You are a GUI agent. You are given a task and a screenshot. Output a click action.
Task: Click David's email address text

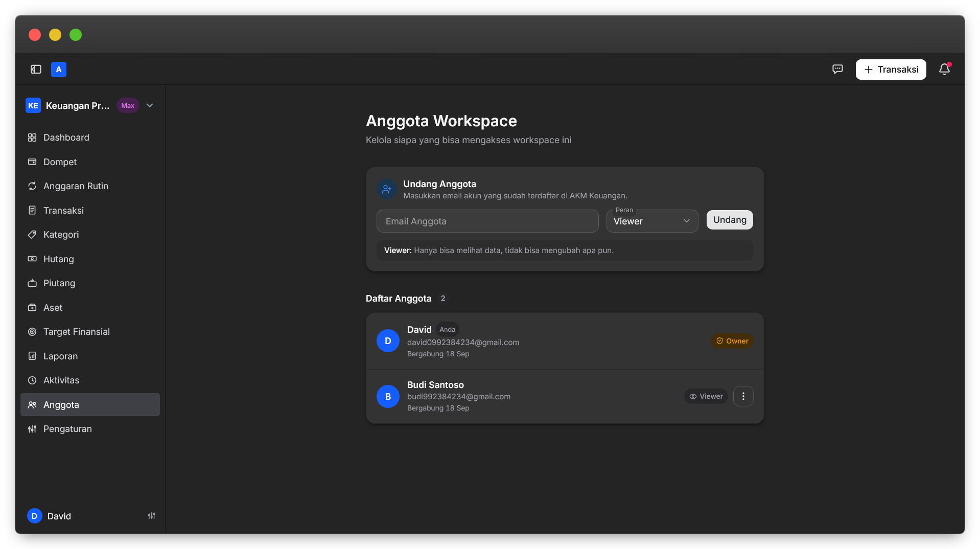(x=463, y=342)
